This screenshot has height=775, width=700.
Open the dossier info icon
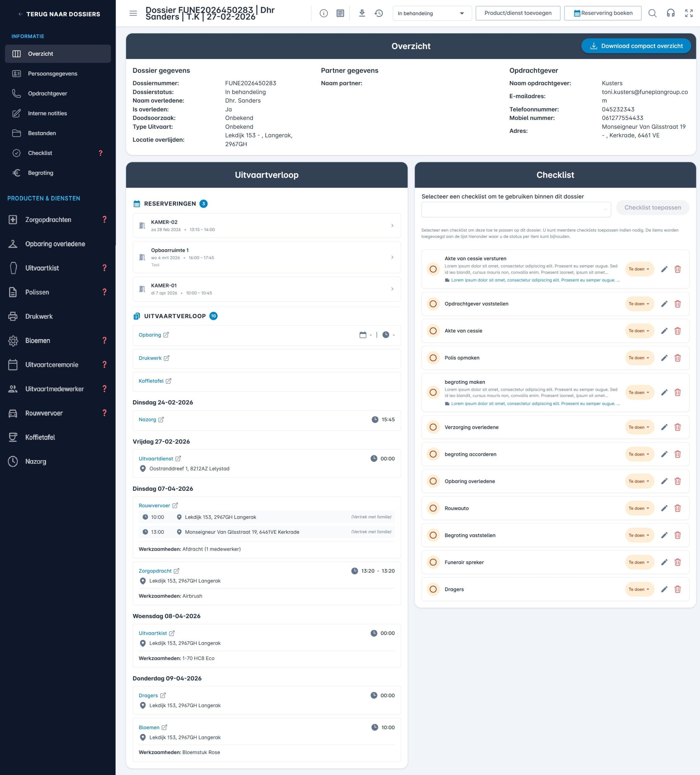(x=323, y=13)
